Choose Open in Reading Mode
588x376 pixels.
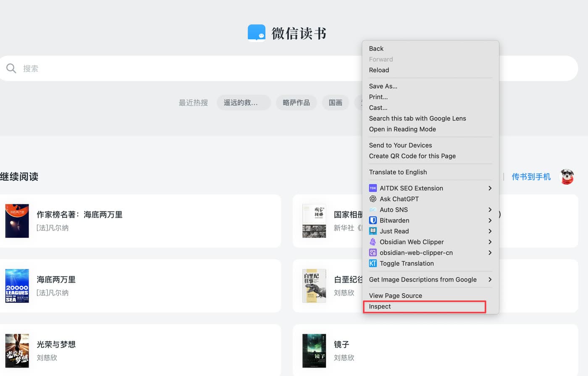430,129
